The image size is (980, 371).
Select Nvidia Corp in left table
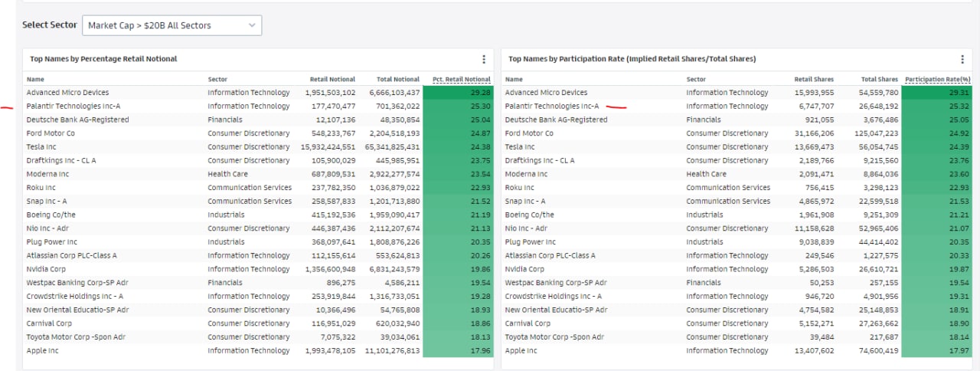click(x=47, y=269)
